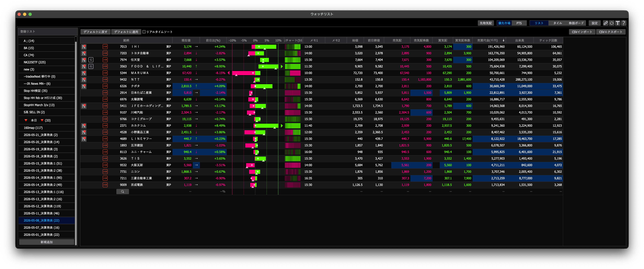
Task: Click the 5-minute chart on the TIS row
Action: (293, 158)
